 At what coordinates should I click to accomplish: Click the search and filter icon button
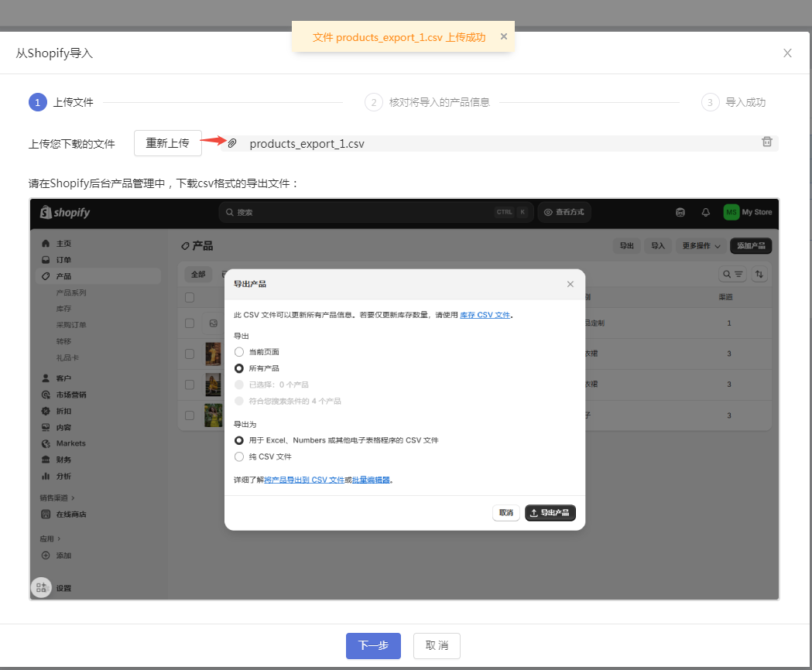pos(732,274)
